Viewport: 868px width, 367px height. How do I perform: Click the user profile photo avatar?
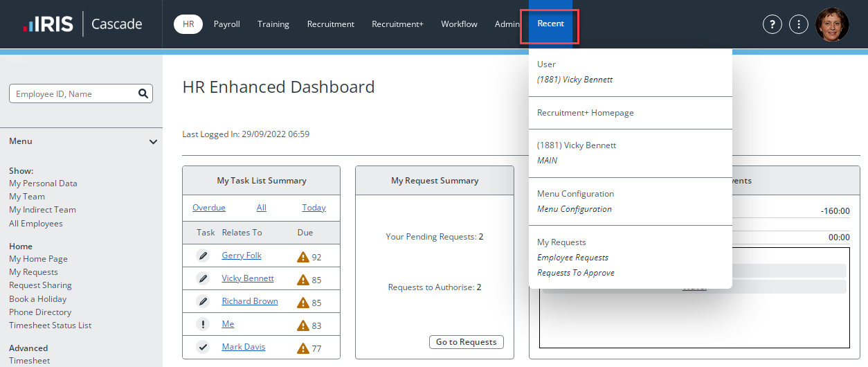point(832,24)
